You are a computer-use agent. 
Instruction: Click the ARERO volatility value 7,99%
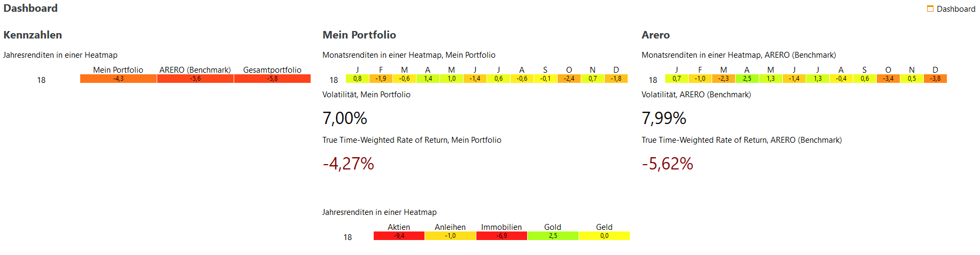click(x=664, y=118)
